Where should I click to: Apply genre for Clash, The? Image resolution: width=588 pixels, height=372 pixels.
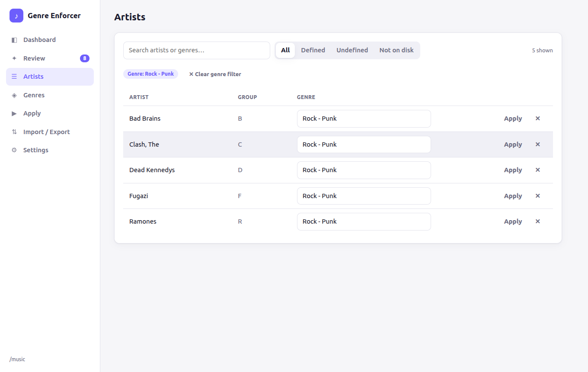pos(513,144)
